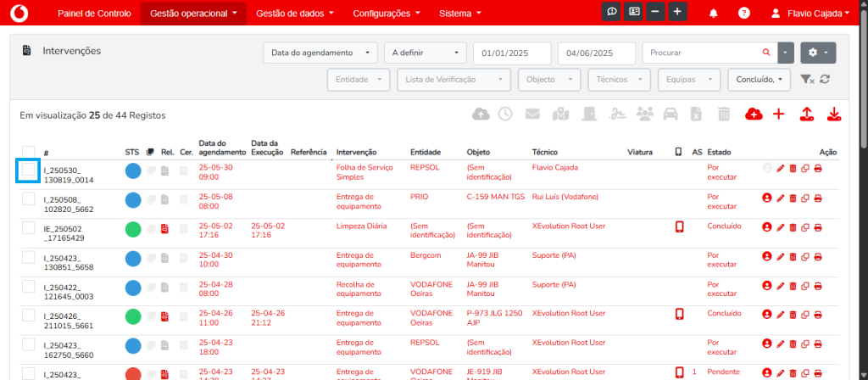This screenshot has height=380, width=868.
Task: Click technician icon for I_250422_121645_0003 row
Action: pyautogui.click(x=766, y=285)
